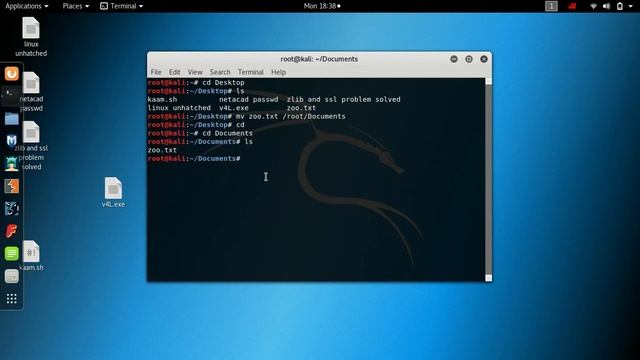Click the last empty ~/Documents# prompt
This screenshot has height=360, width=640.
tap(194, 159)
